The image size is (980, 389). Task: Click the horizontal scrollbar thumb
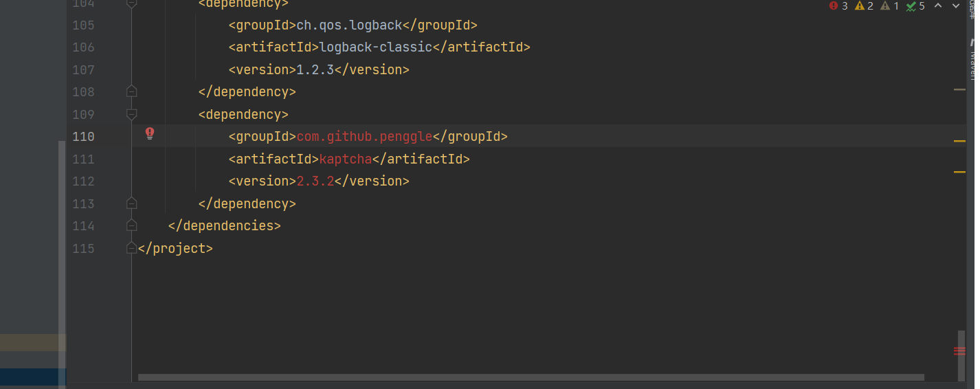tap(531, 377)
